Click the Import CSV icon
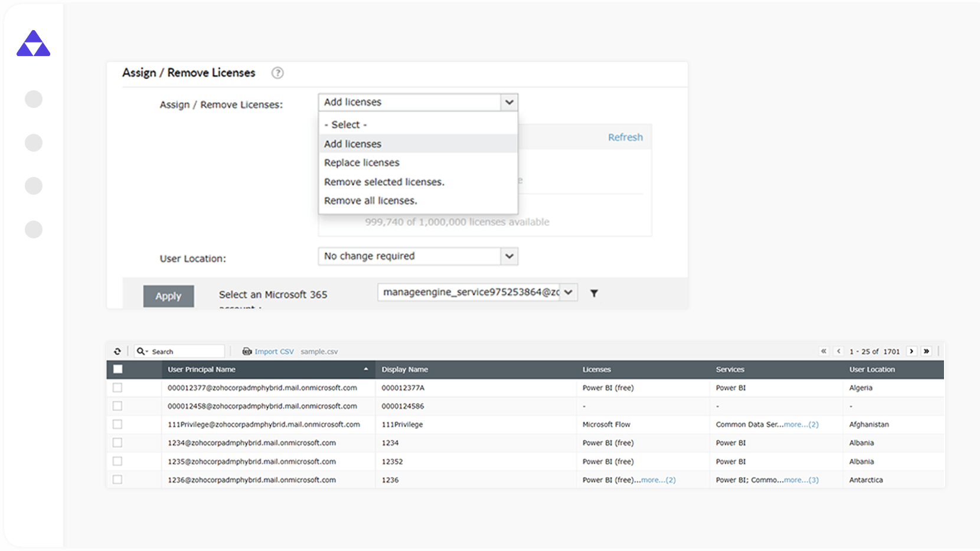980x551 pixels. point(247,352)
